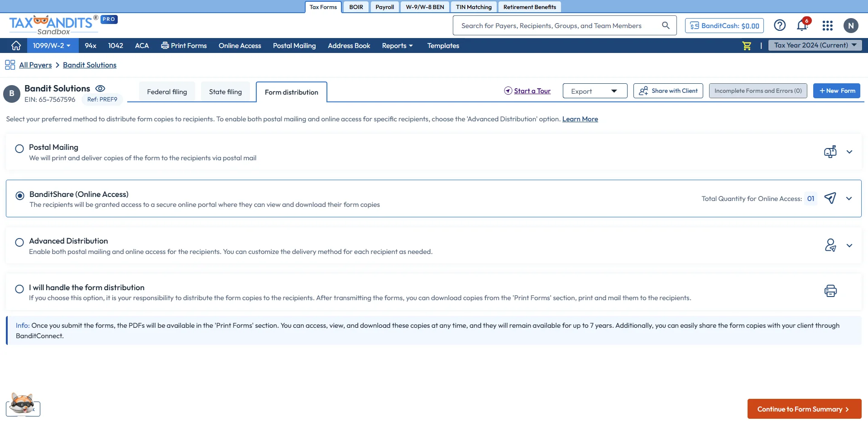Click the TaxBandits Sandbox logo
This screenshot has height=426, width=868.
(54, 25)
